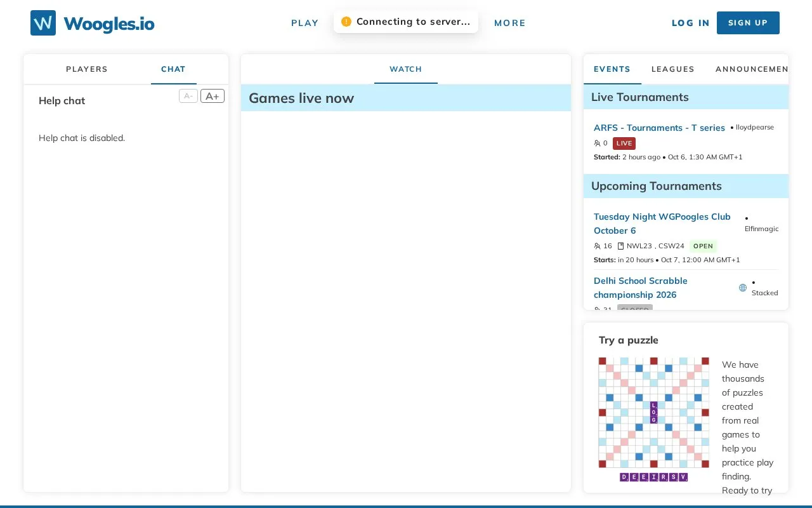
Task: Click the "NWL23 , CSW24" lexicon text
Action: [655, 246]
